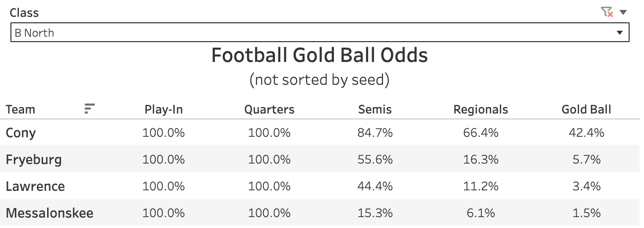Click the Messalonskee team name

[50, 213]
